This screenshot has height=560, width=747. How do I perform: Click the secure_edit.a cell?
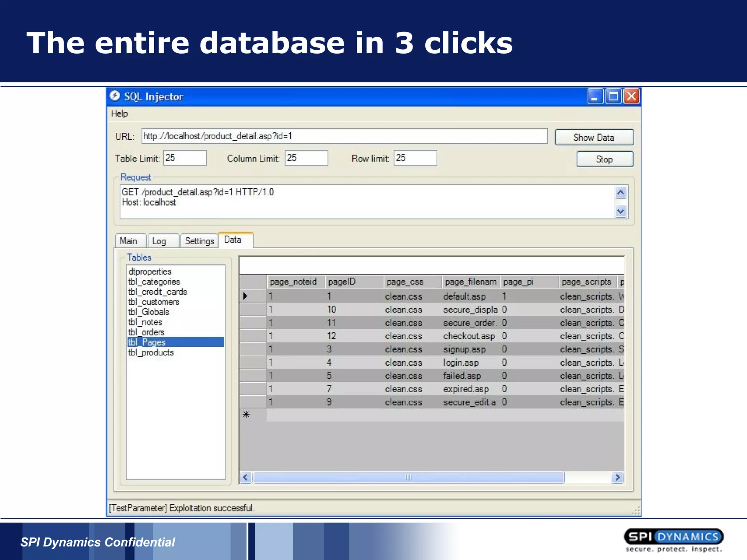coord(471,402)
